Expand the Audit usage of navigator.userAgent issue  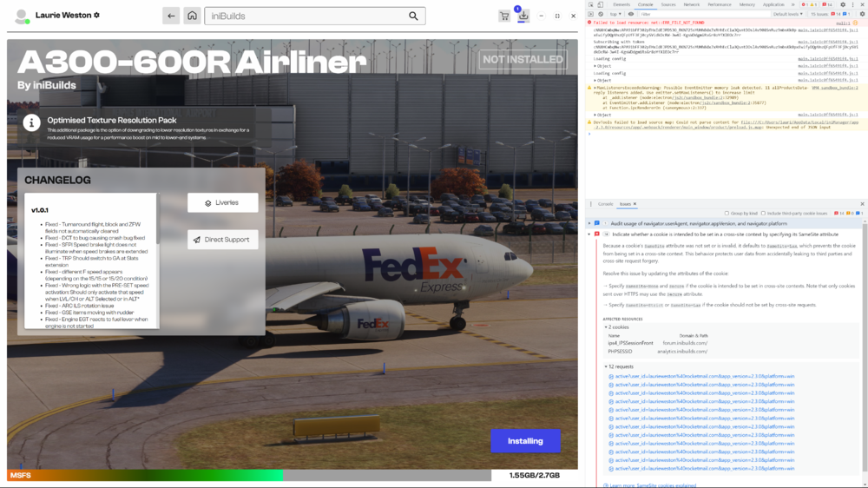click(589, 223)
